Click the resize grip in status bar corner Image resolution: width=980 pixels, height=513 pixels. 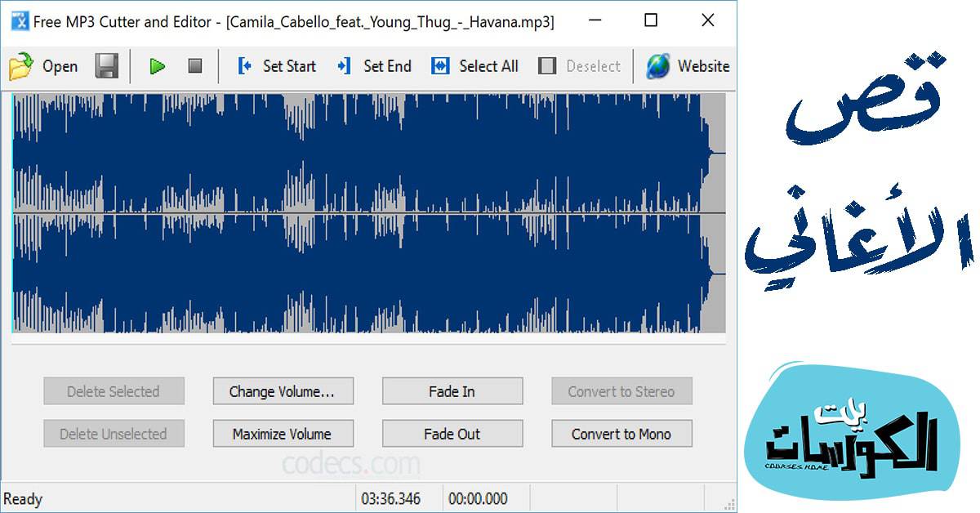728,504
